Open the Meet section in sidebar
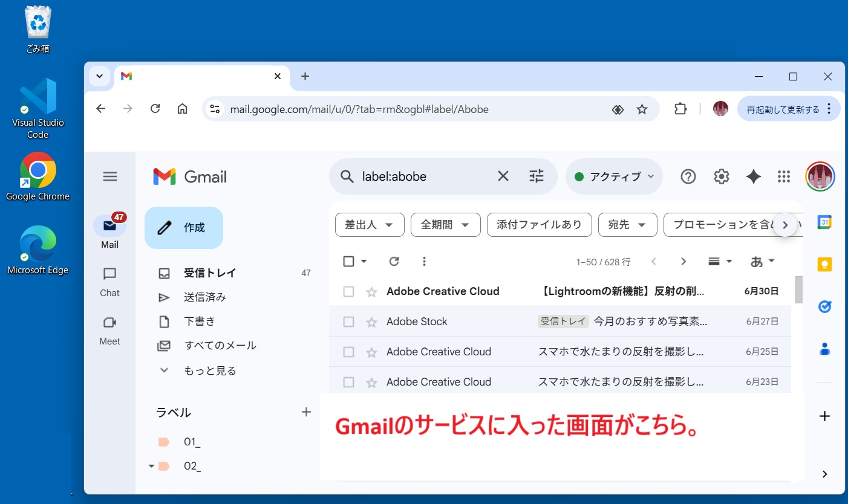Screen dimensions: 848x504 coord(110,331)
